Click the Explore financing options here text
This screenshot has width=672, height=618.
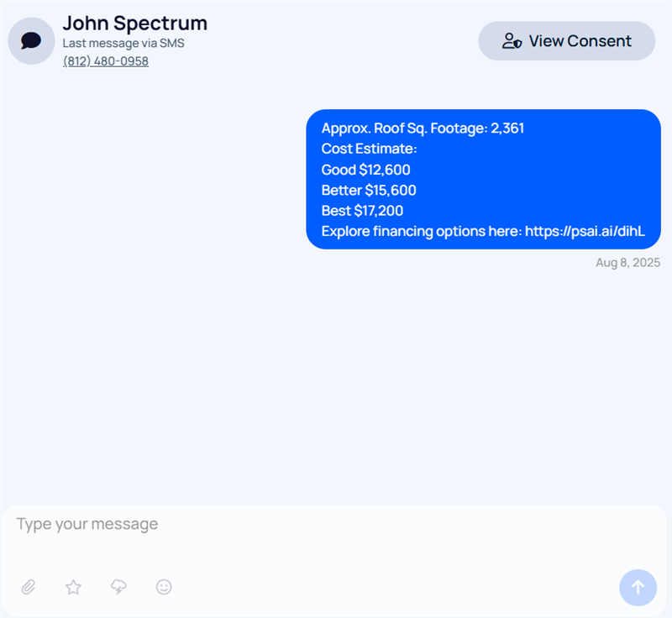pos(422,231)
